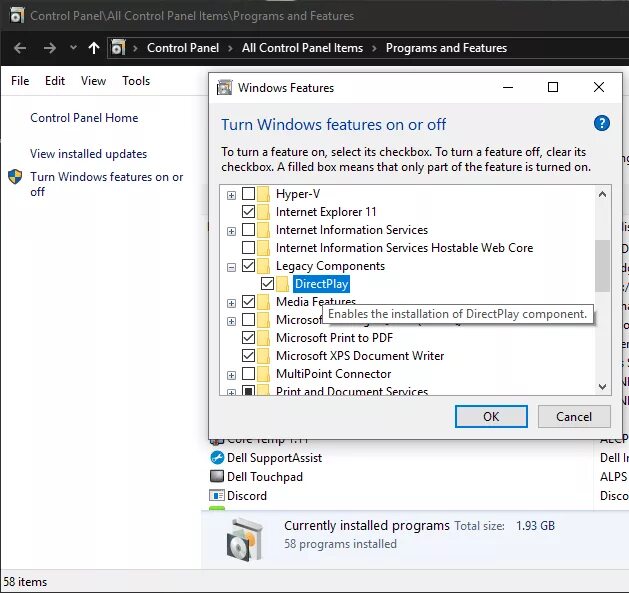Click the Back navigation arrow

(20, 48)
